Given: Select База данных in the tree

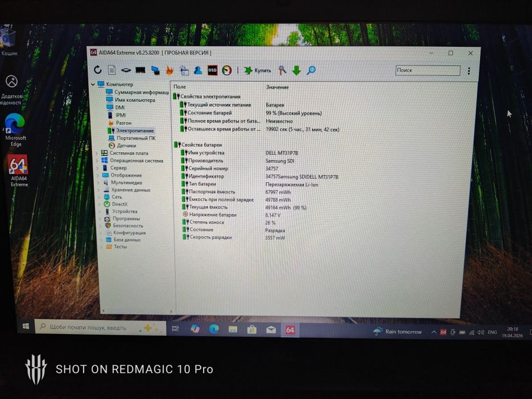Looking at the screenshot, I should coord(123,239).
